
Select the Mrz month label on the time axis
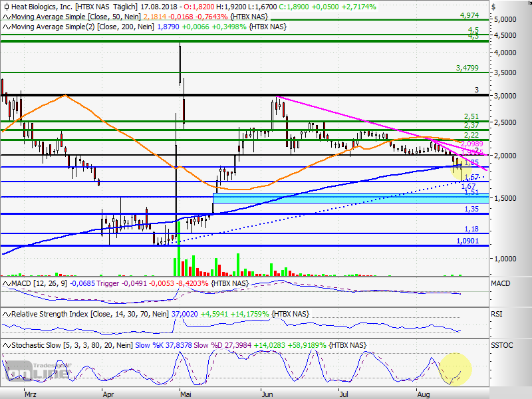pyautogui.click(x=29, y=394)
